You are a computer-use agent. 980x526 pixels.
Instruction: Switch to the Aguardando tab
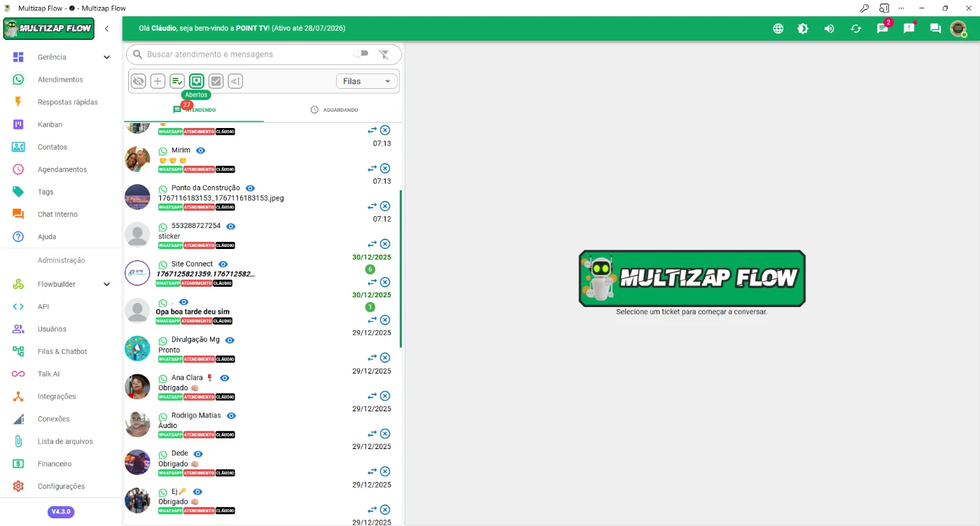[x=334, y=110]
